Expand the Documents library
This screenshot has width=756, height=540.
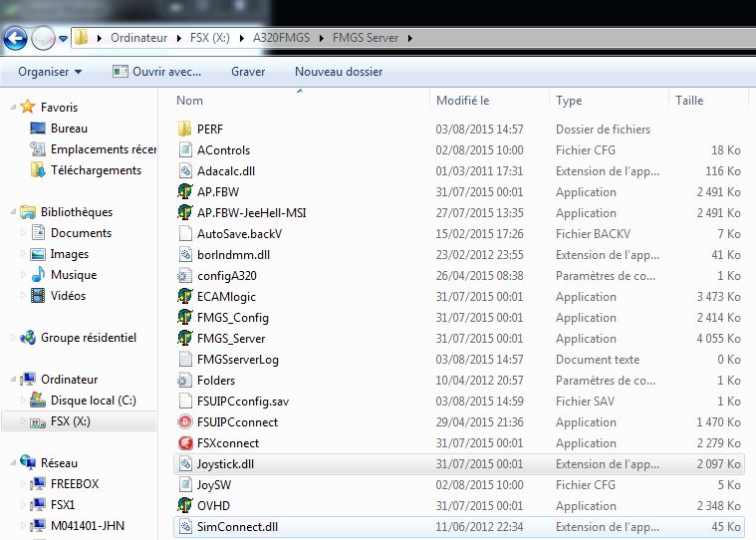[23, 233]
